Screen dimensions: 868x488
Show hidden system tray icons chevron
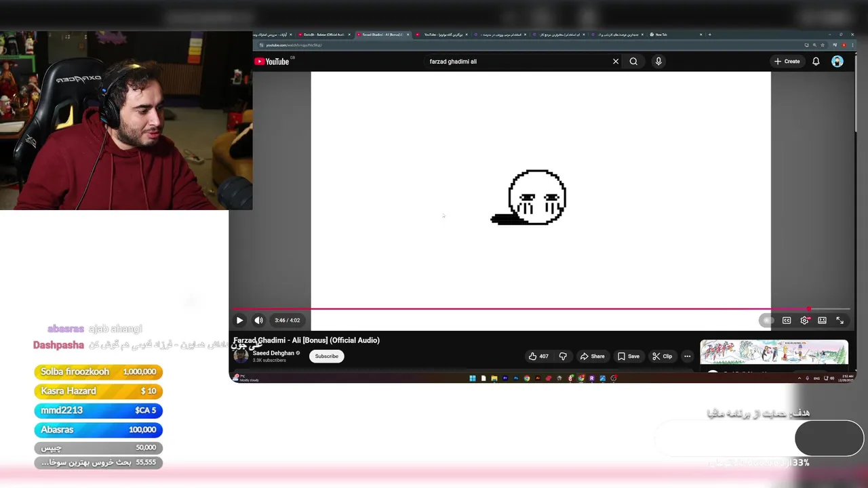(x=799, y=378)
